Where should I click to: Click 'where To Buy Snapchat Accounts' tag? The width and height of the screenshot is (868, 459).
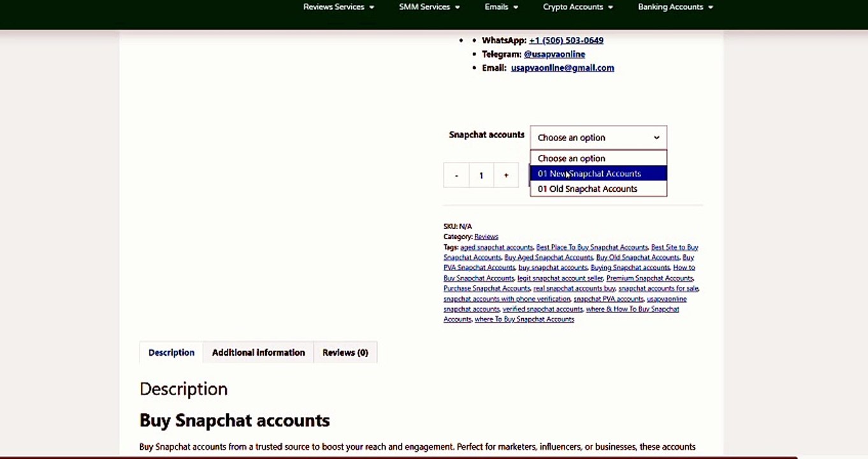click(x=524, y=319)
